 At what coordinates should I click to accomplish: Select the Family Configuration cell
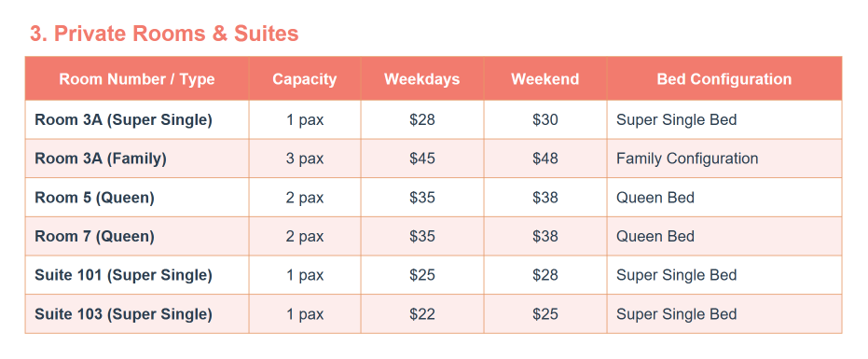(x=724, y=159)
